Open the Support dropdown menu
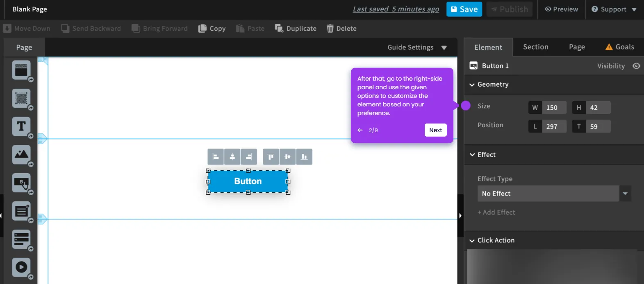Viewport: 644px width, 284px height. (614, 9)
